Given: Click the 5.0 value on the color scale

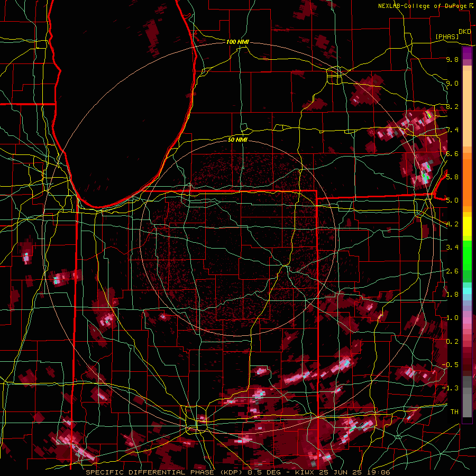Looking at the screenshot, I should pos(452,200).
